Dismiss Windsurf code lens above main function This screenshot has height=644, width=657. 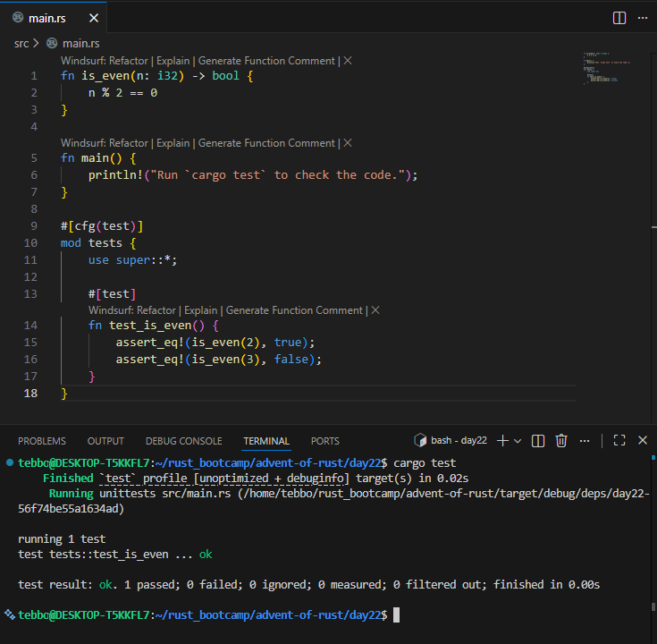tap(348, 143)
